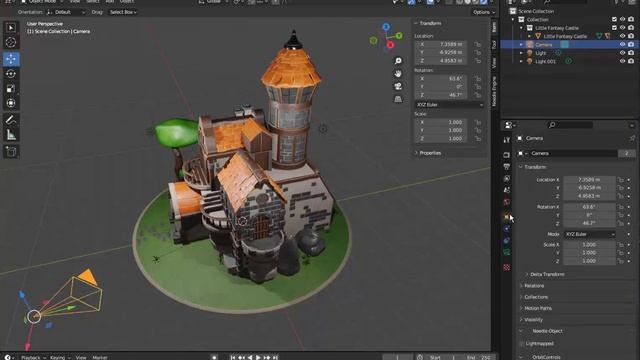Open the Drag Select Box dropdown

click(x=123, y=12)
